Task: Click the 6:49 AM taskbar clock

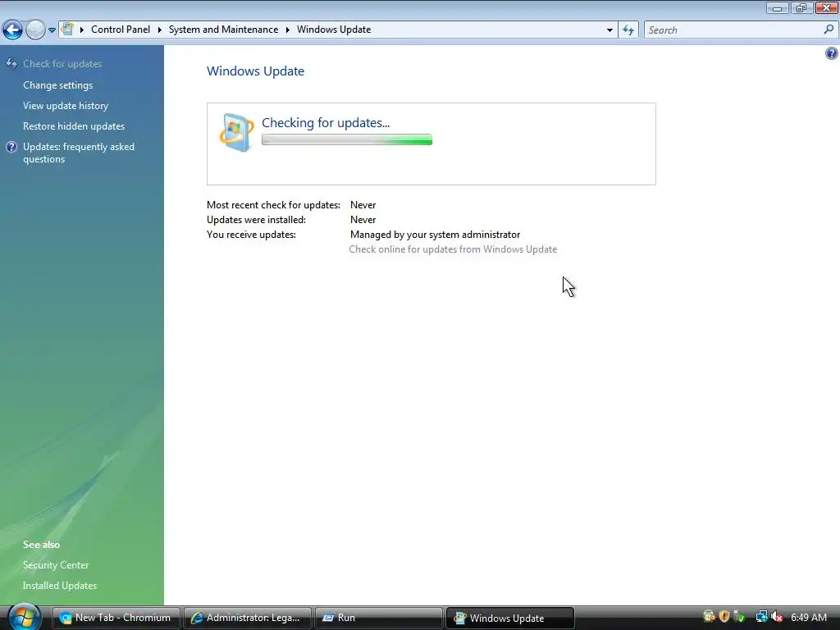Action: (808, 617)
